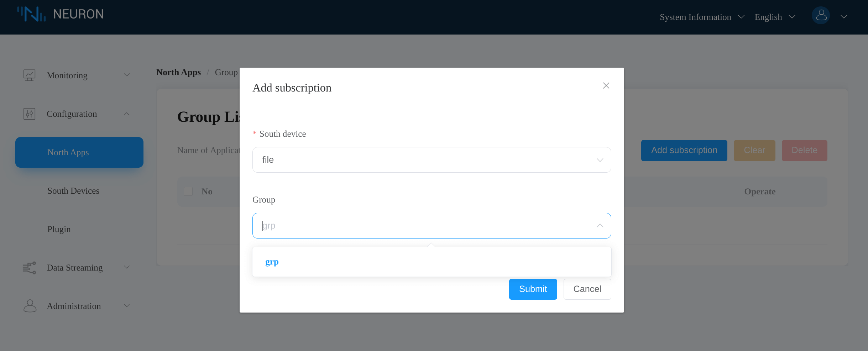Click the Configuration sliders icon

pos(30,114)
